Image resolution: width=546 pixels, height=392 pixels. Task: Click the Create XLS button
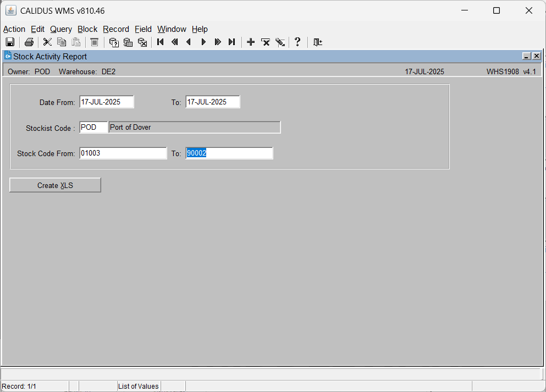click(55, 185)
